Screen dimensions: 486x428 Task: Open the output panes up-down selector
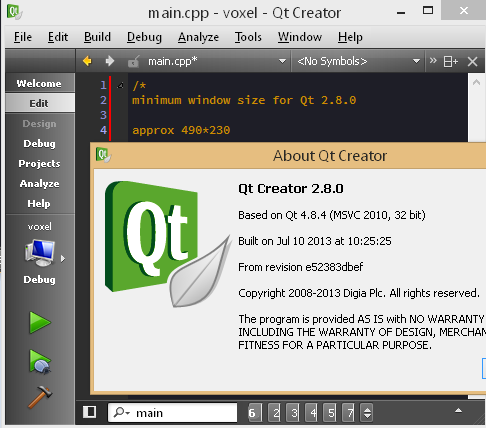pos(367,413)
